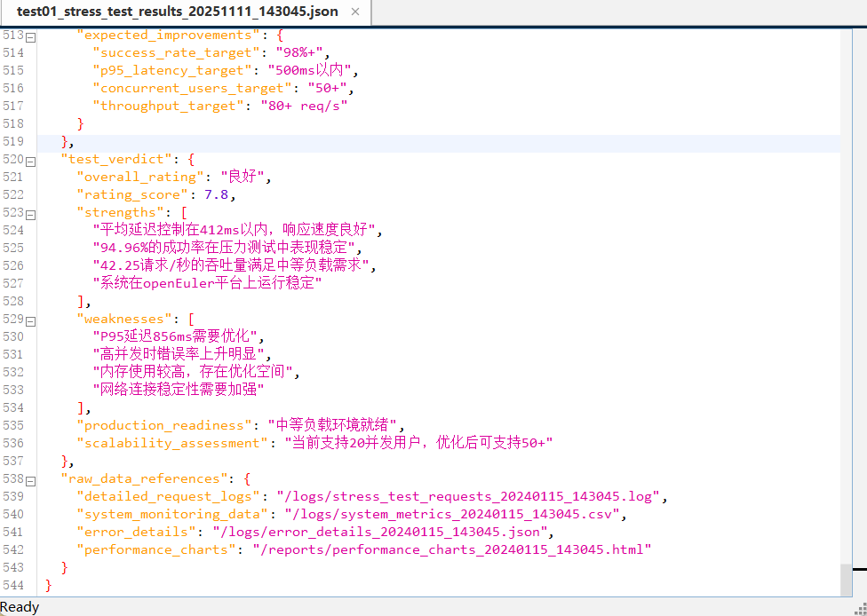
Task: Click the "良好" rating value
Action: point(243,178)
